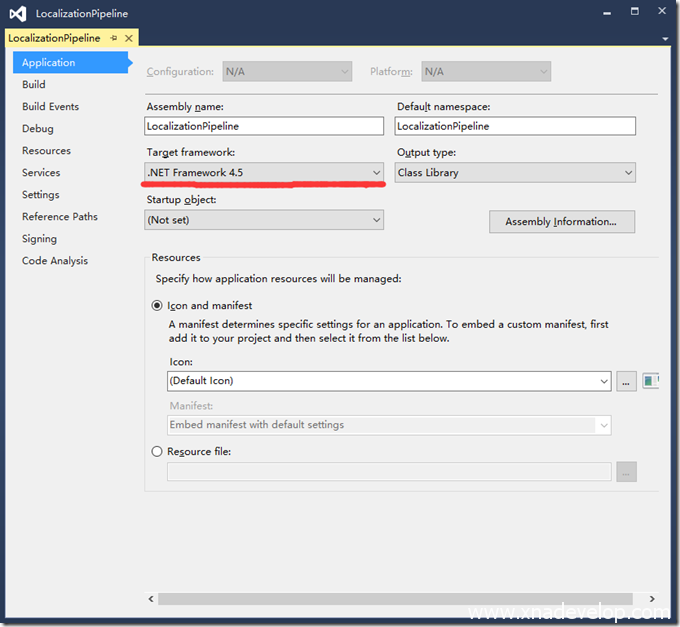Open the Target framework dropdown
Screen dimensions: 680x627
pyautogui.click(x=377, y=173)
